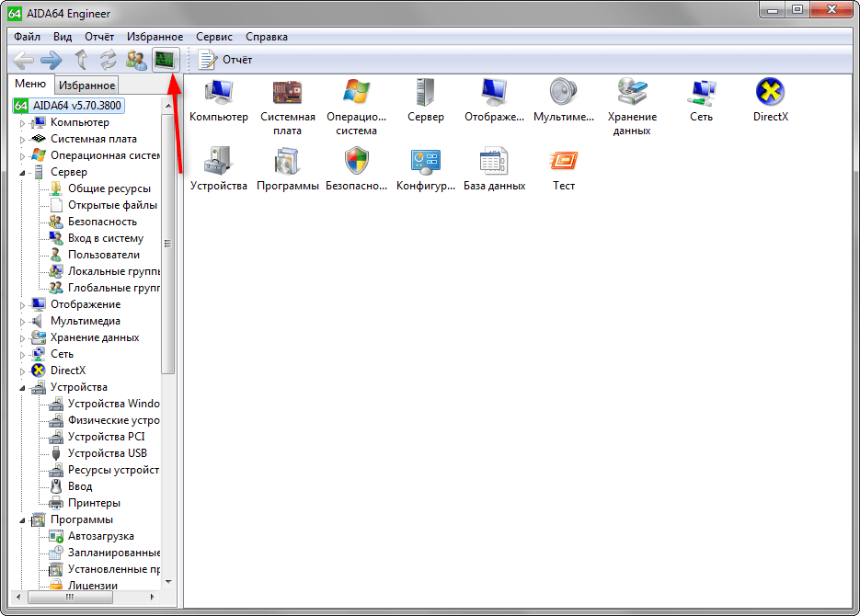
Task: Select Устройства USB in the tree
Action: [x=107, y=453]
